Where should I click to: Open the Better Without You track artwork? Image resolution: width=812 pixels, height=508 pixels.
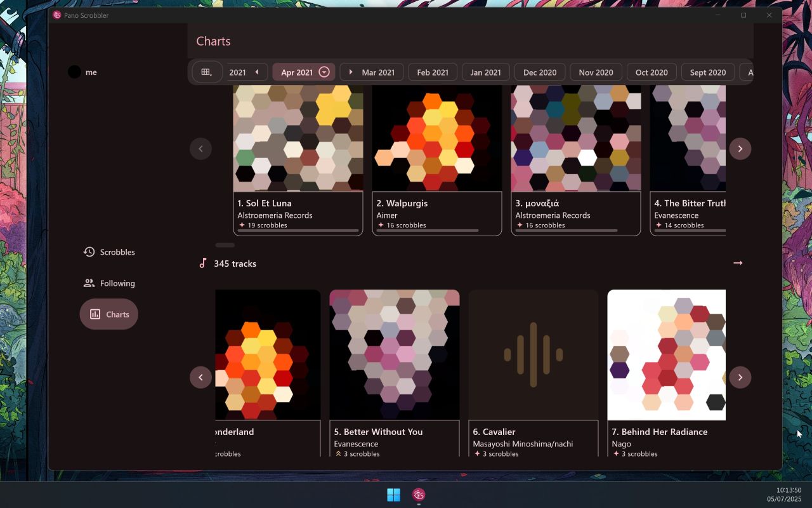[x=395, y=355]
